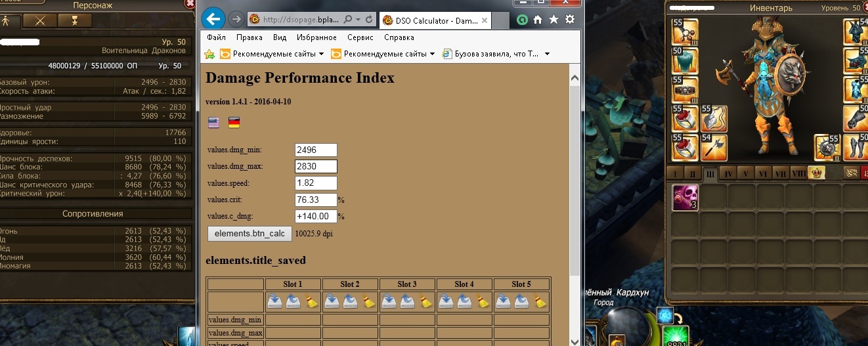This screenshot has width=868, height=346.
Task: Clear Slot 5 with the broom icon
Action: click(540, 302)
